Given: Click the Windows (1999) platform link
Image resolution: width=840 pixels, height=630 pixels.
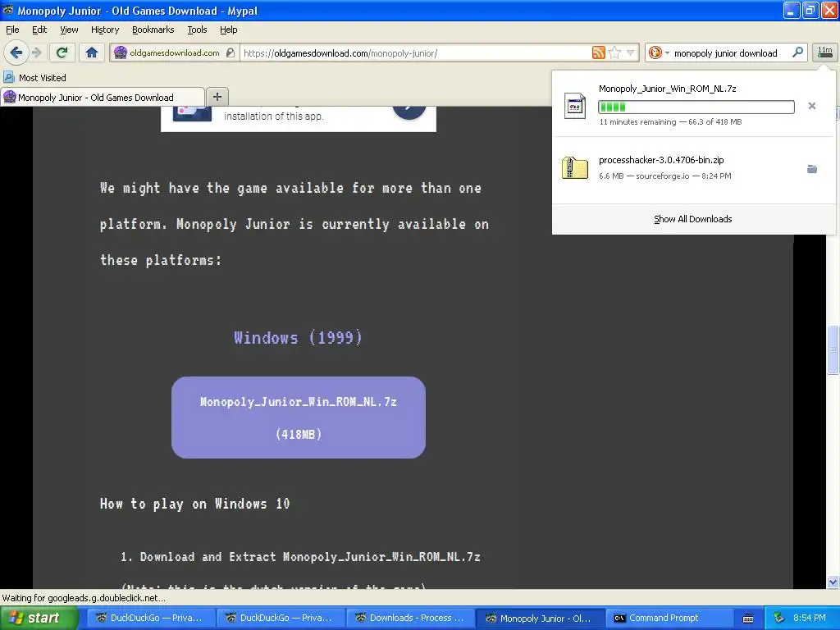Looking at the screenshot, I should (298, 337).
